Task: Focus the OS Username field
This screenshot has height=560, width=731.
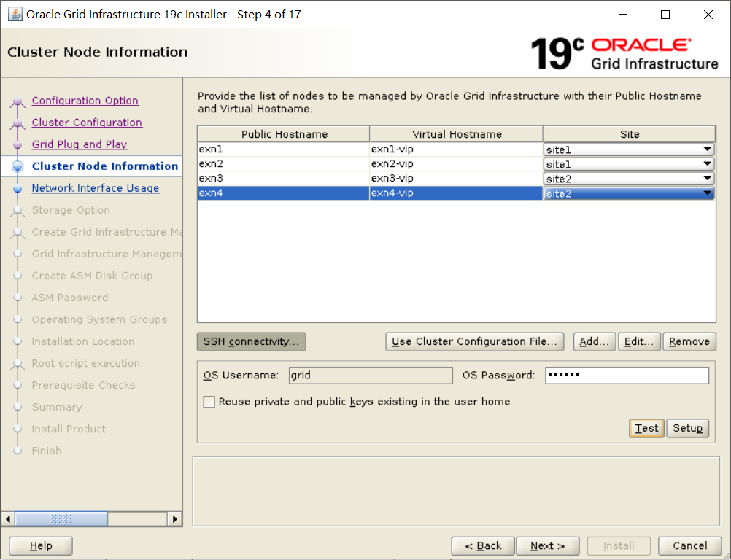Action: tap(371, 375)
